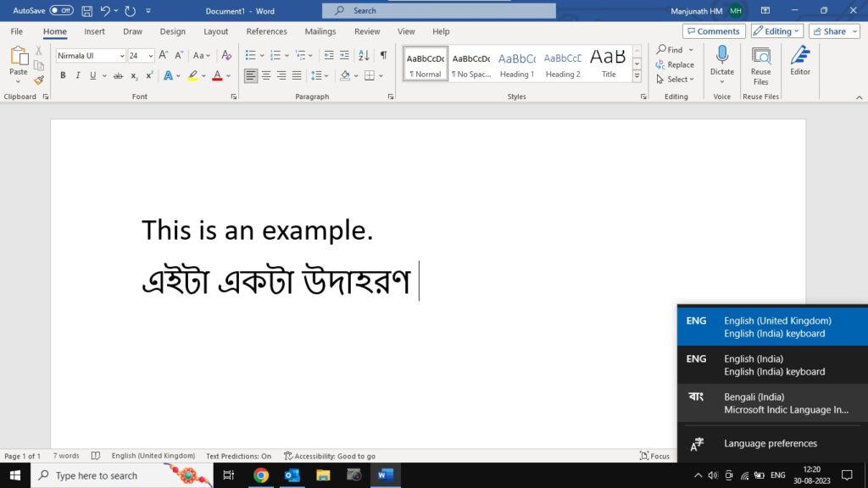Toggle Bold formatting
The image size is (868, 488).
(63, 75)
